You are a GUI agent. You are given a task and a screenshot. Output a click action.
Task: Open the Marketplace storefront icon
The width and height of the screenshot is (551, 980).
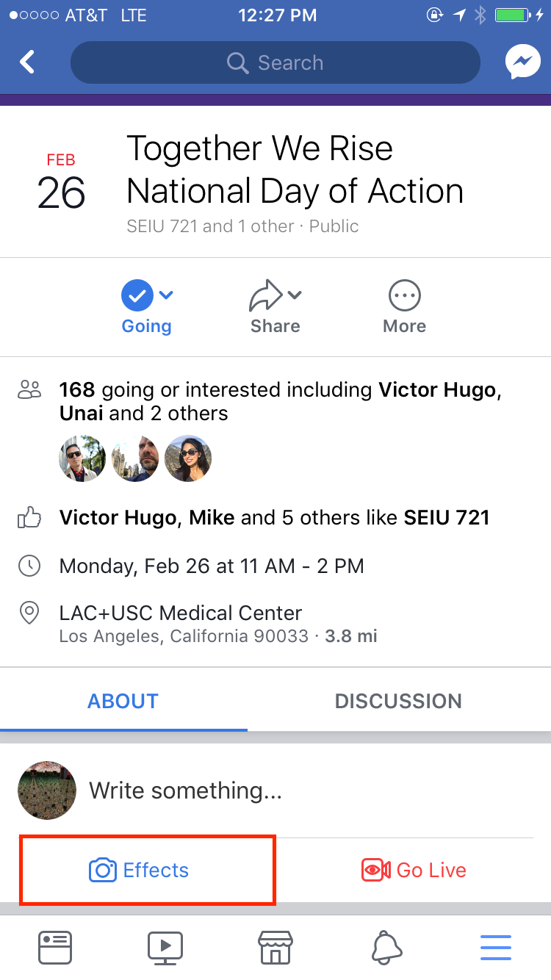click(x=275, y=948)
